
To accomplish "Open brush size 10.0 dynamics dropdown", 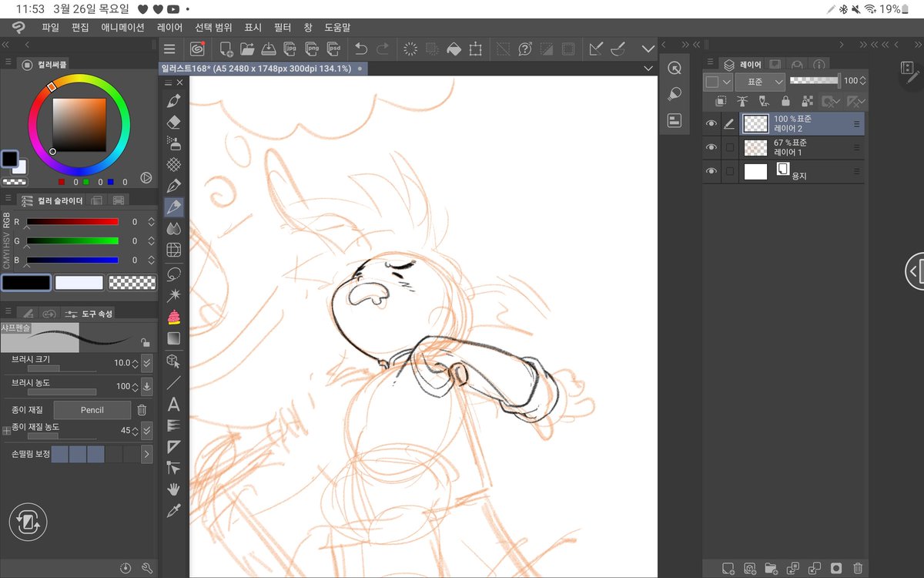I will (147, 363).
